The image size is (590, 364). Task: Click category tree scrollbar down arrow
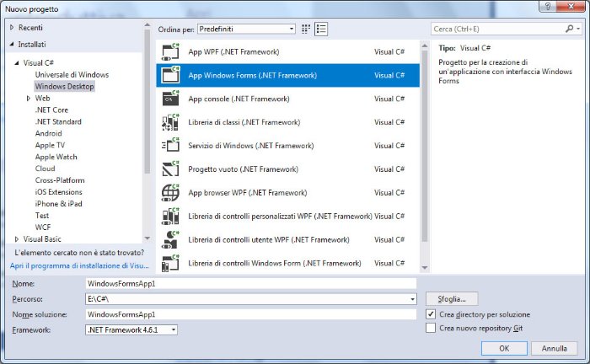[x=147, y=238]
